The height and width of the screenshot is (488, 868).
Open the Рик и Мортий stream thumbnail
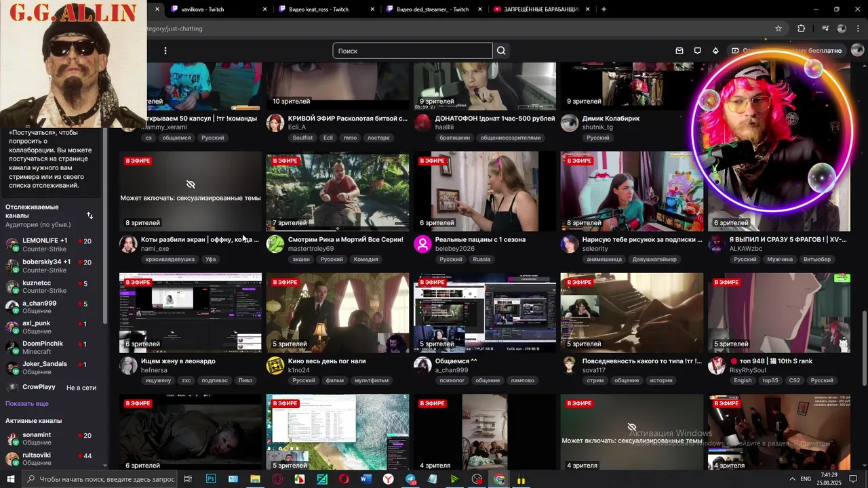click(338, 192)
